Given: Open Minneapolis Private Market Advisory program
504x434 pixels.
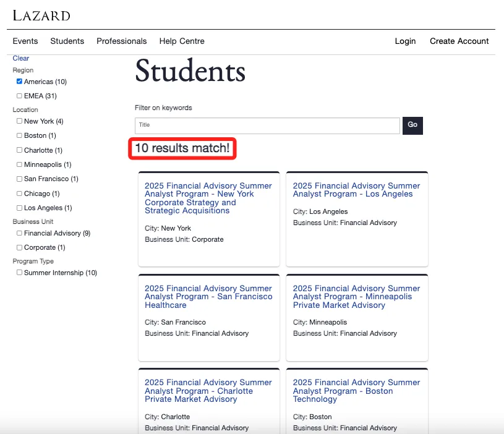Looking at the screenshot, I should (x=356, y=297).
